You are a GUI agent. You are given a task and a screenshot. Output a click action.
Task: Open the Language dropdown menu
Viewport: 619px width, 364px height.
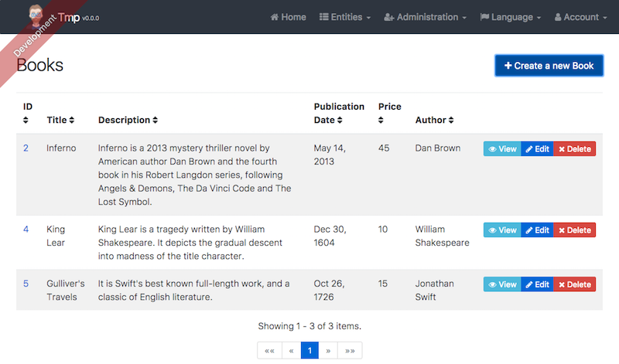(510, 17)
